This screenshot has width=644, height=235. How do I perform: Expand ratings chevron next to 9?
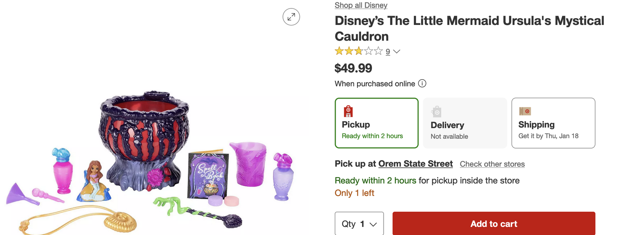point(396,52)
